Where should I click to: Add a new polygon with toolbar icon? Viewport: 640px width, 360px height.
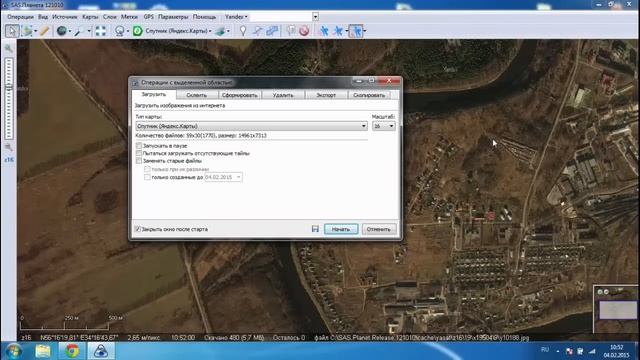272,31
